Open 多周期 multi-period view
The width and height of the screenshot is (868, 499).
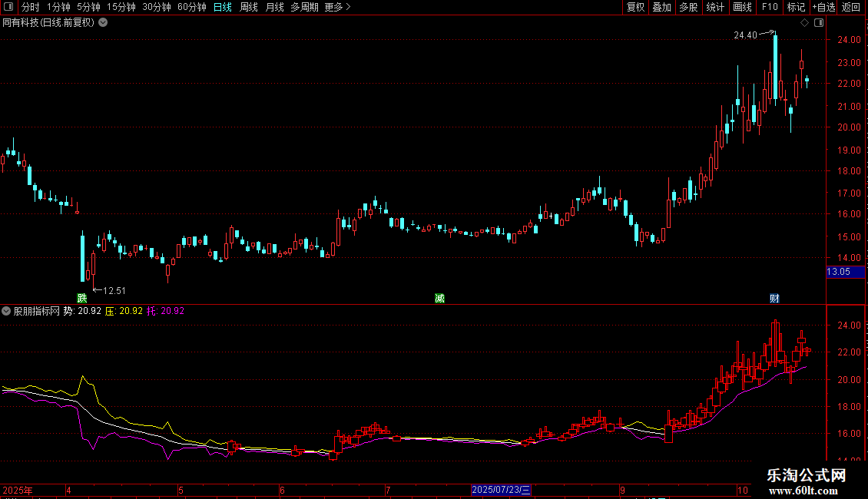point(304,7)
